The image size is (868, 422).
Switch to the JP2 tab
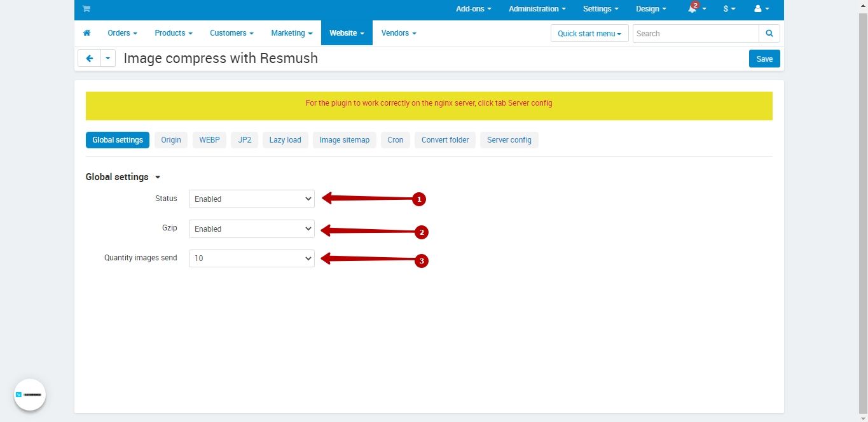pos(245,140)
